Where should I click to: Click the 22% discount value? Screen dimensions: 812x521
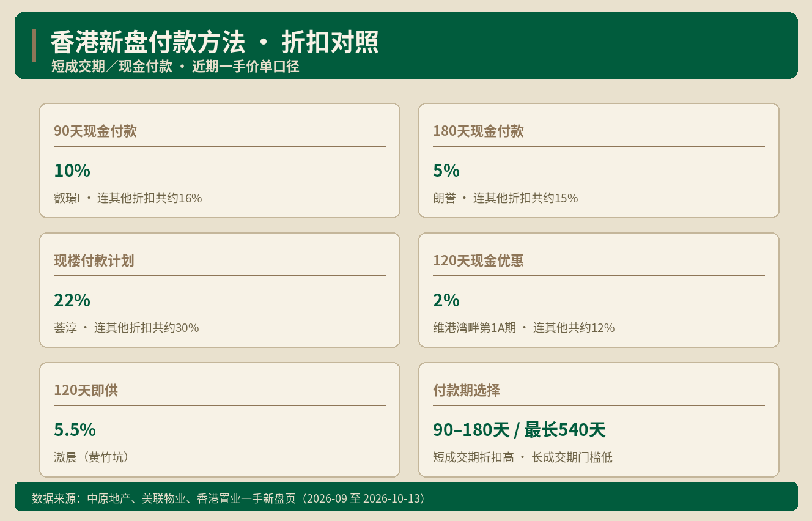[72, 300]
